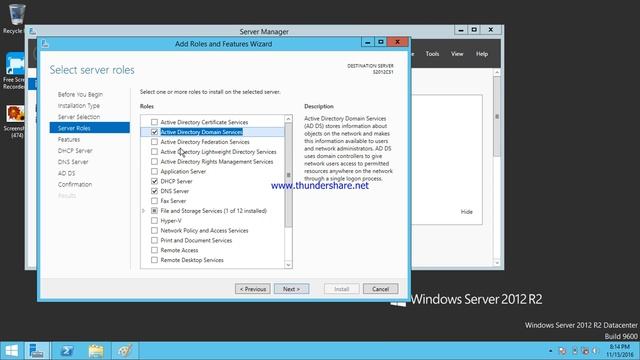Screen dimensions: 640x360
Task: Check the Remote Access role
Action: pos(154,250)
